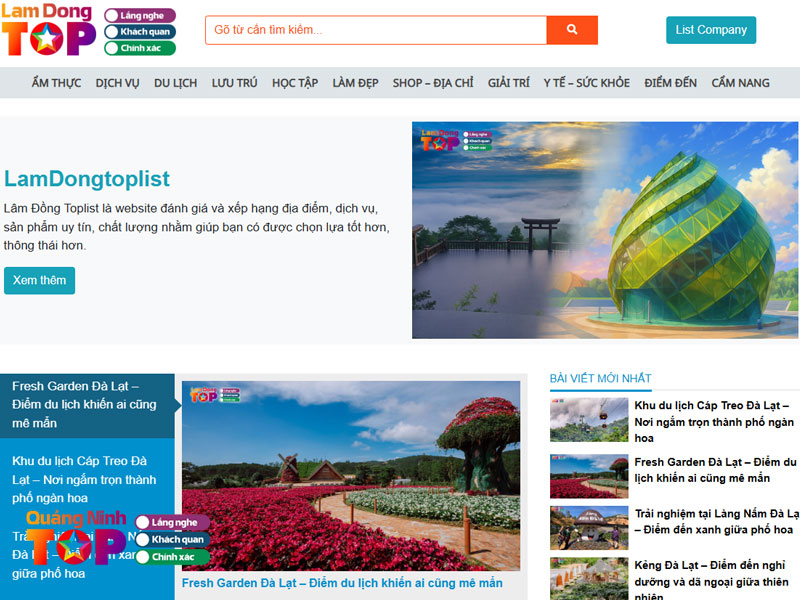800x600 pixels.
Task: Click the search keyword input field
Action: [376, 30]
